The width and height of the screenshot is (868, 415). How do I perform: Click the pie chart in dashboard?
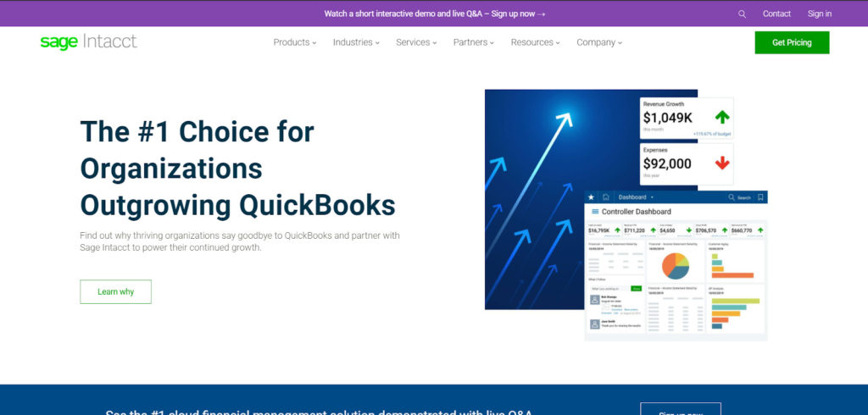(676, 266)
